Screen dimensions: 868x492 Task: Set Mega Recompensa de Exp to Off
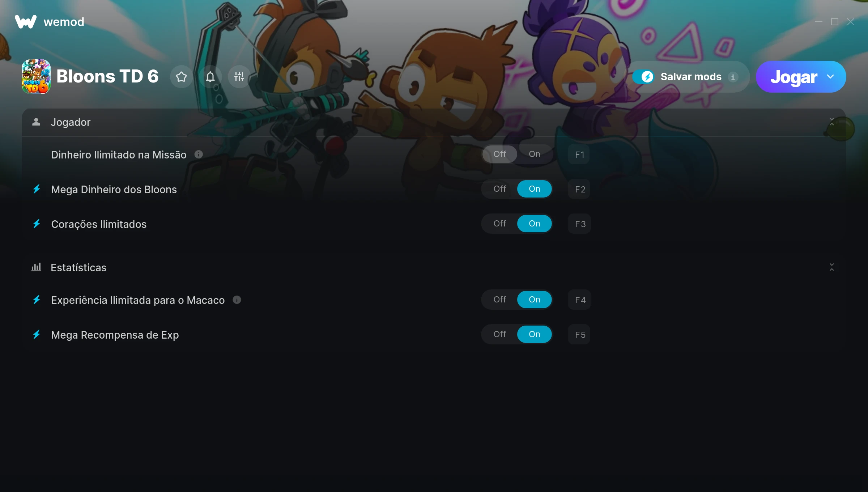(500, 334)
